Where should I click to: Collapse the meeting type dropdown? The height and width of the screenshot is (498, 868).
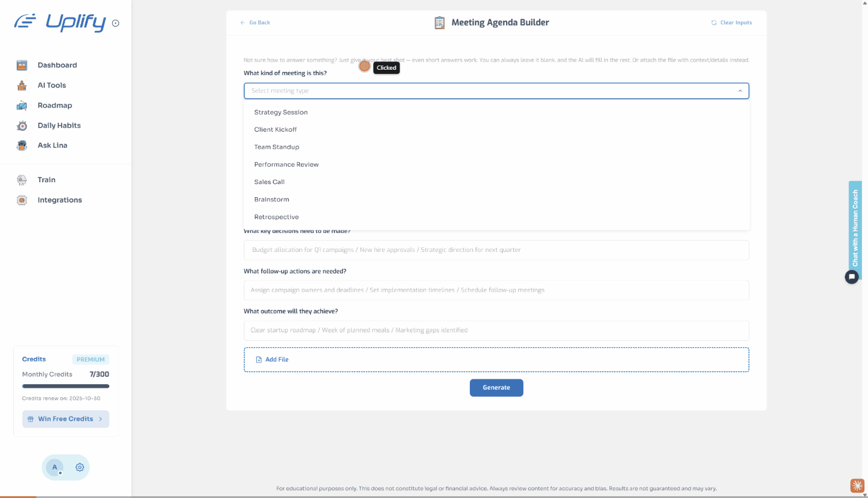[740, 91]
